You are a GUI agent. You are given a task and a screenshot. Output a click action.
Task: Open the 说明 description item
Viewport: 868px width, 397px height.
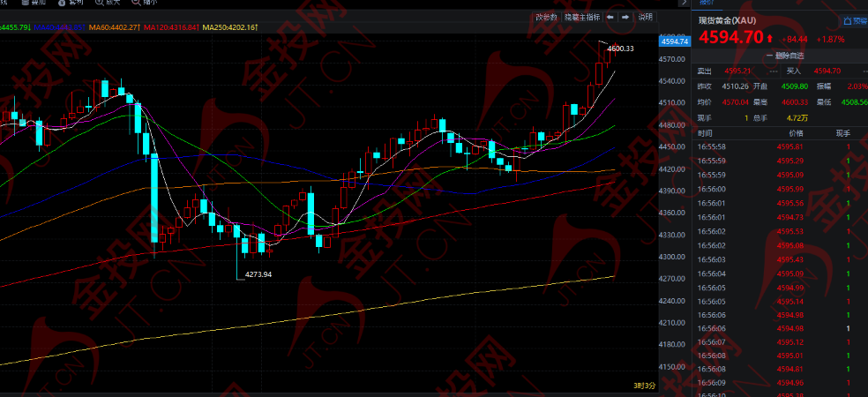pos(645,17)
